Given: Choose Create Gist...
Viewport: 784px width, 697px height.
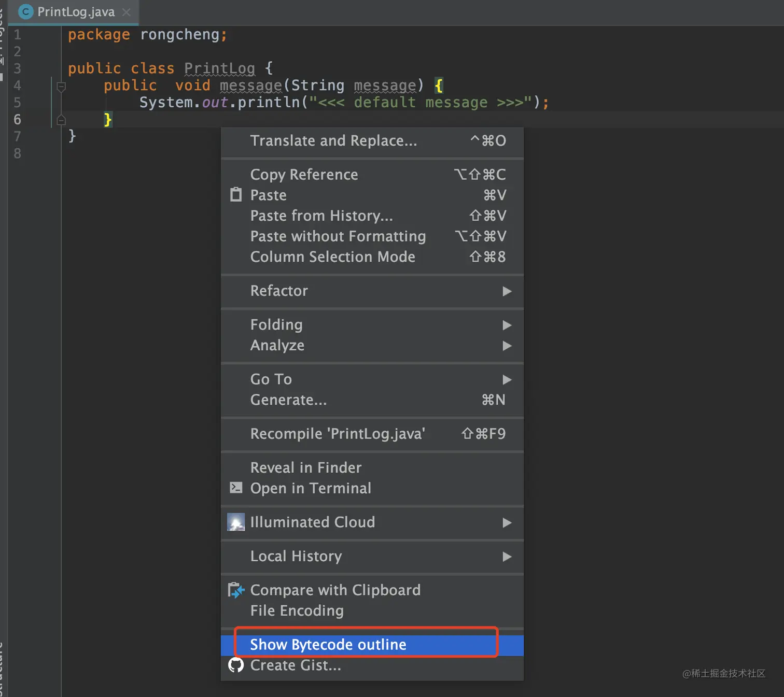Looking at the screenshot, I should [372, 665].
